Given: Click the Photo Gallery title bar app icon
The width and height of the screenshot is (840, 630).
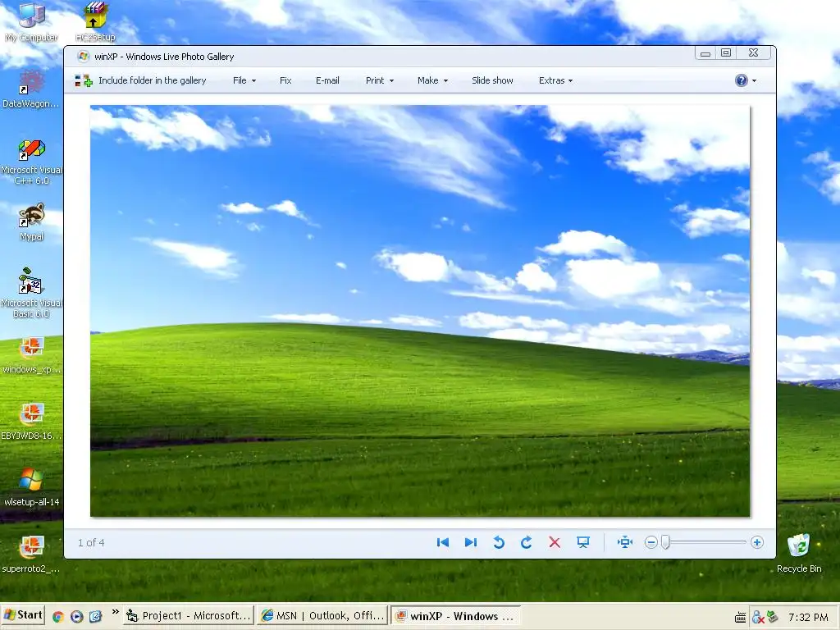Looking at the screenshot, I should [83, 57].
